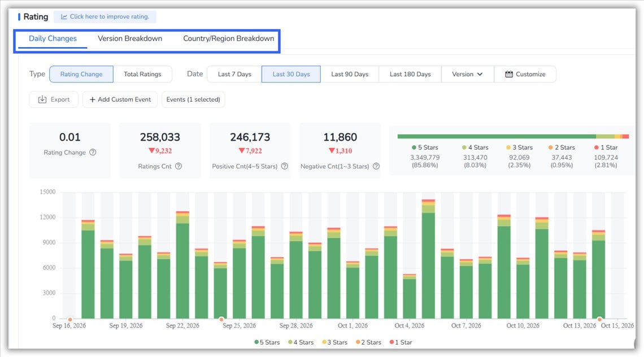The width and height of the screenshot is (644, 357).
Task: Click the 0.01 Rating Change value
Action: [70, 137]
